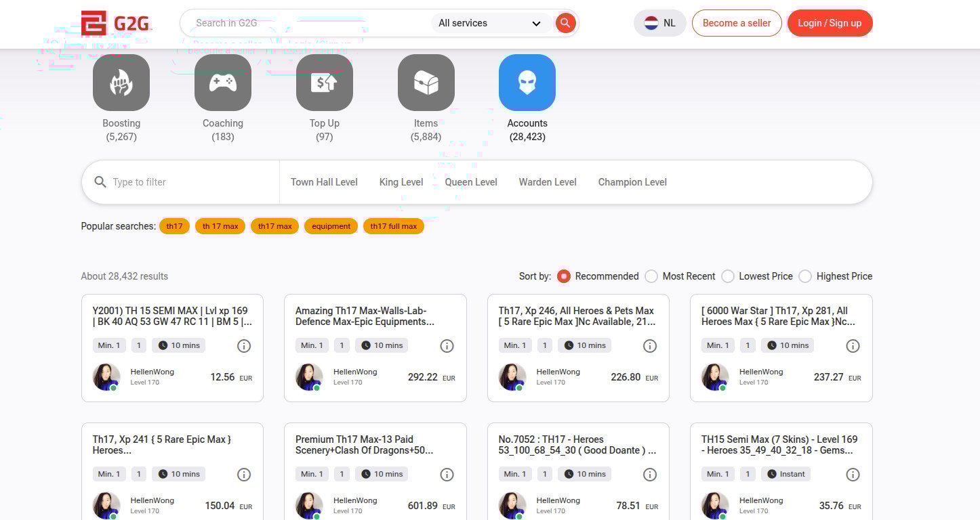Open the Queen Level filter
This screenshot has width=980, height=520.
(471, 182)
